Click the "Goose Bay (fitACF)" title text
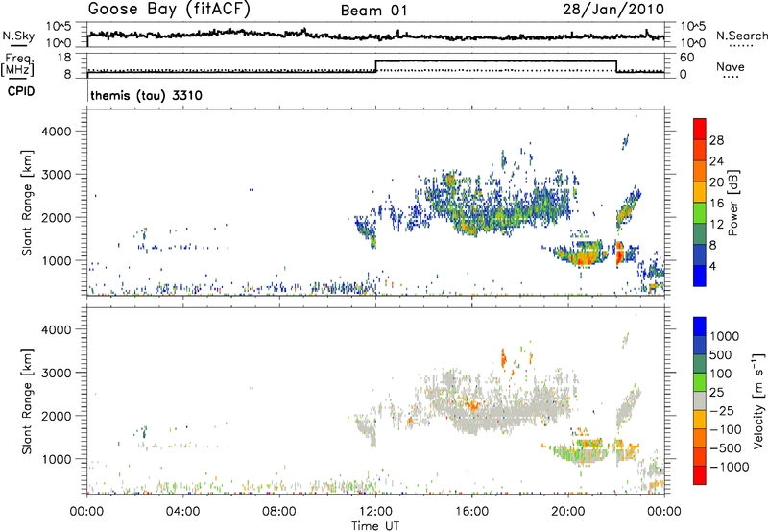Image resolution: width=768 pixels, height=532 pixels. coord(169,10)
